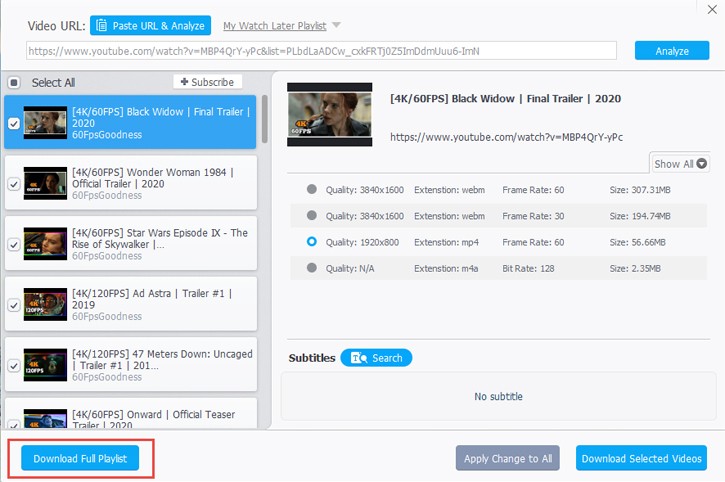Click the My Watch Later Playlist link

pos(275,26)
